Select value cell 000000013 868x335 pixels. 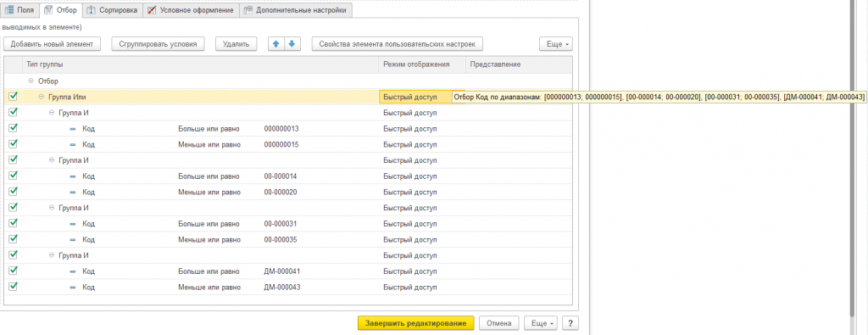coord(281,129)
